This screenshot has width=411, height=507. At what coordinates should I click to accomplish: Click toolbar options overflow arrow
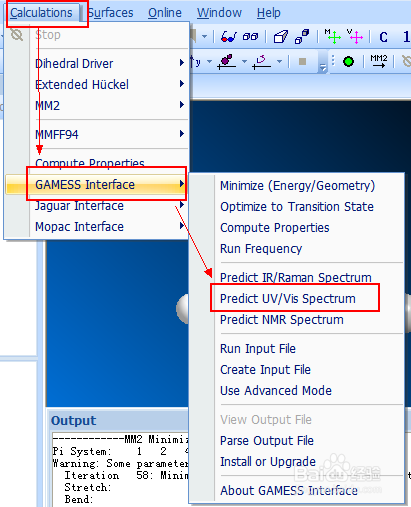click(x=322, y=68)
